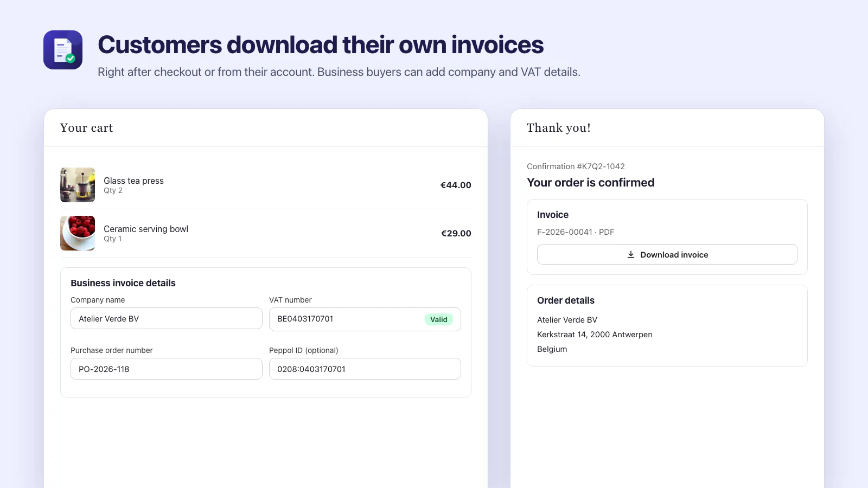Focus the Peppol ID field
The image size is (868, 488).
click(x=365, y=369)
